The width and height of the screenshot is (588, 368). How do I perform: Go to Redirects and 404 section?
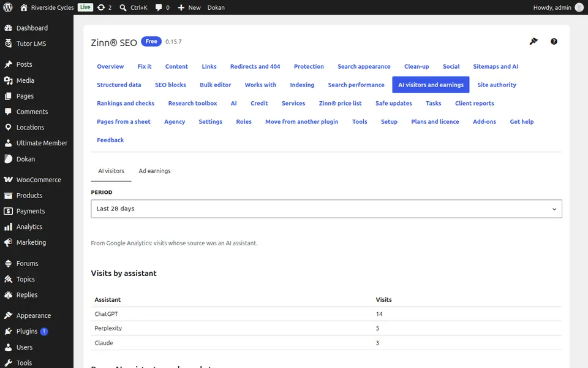[x=255, y=66]
